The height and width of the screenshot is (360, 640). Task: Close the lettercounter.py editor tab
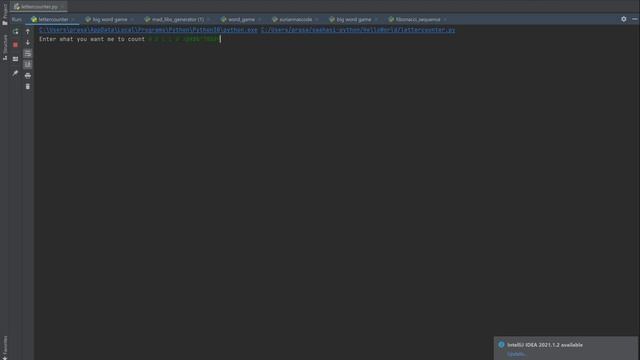[x=62, y=7]
